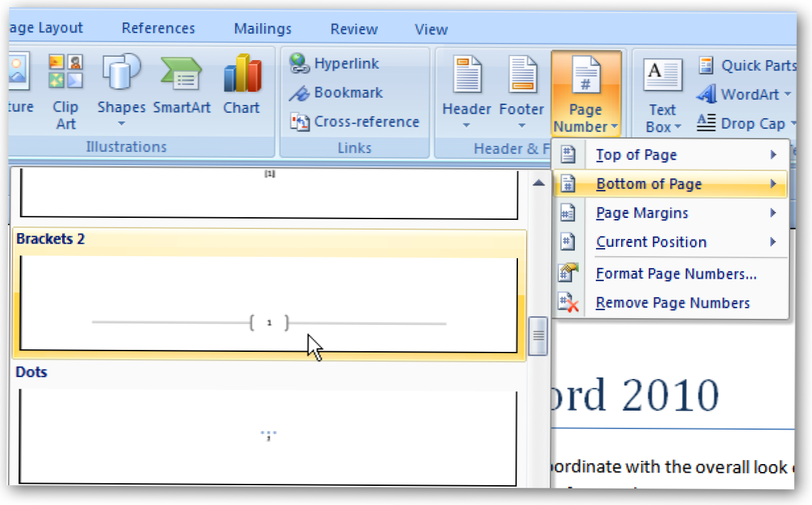Insert a Cross-reference
812x505 pixels.
pos(355,122)
